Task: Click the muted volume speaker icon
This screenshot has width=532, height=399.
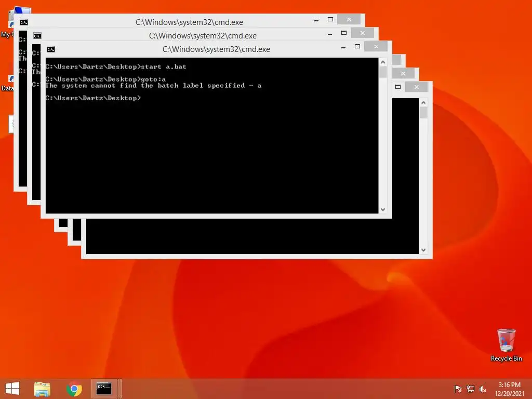Action: tap(483, 389)
